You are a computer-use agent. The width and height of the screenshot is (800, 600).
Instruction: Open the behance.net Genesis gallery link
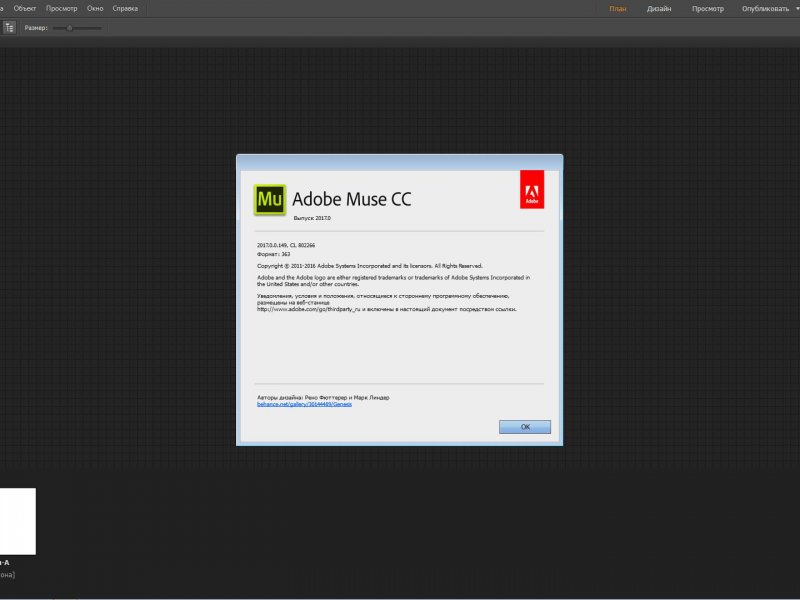[304, 404]
